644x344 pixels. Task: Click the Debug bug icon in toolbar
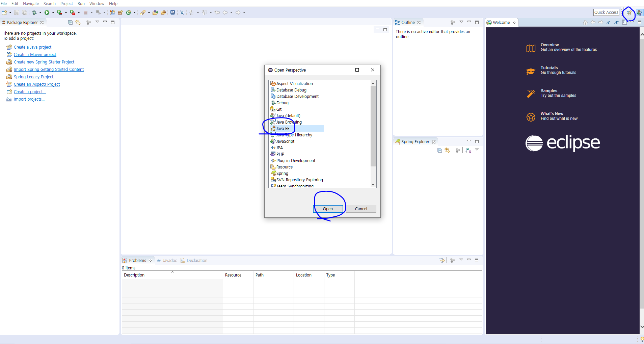34,12
